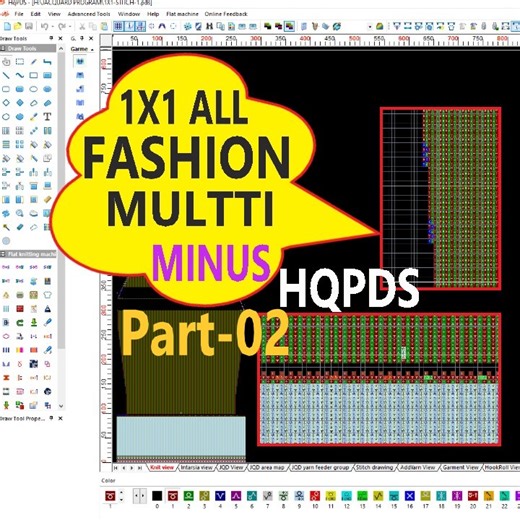Select the hollow ellipse draw tool
The image size is (520, 520).
[x=33, y=89]
